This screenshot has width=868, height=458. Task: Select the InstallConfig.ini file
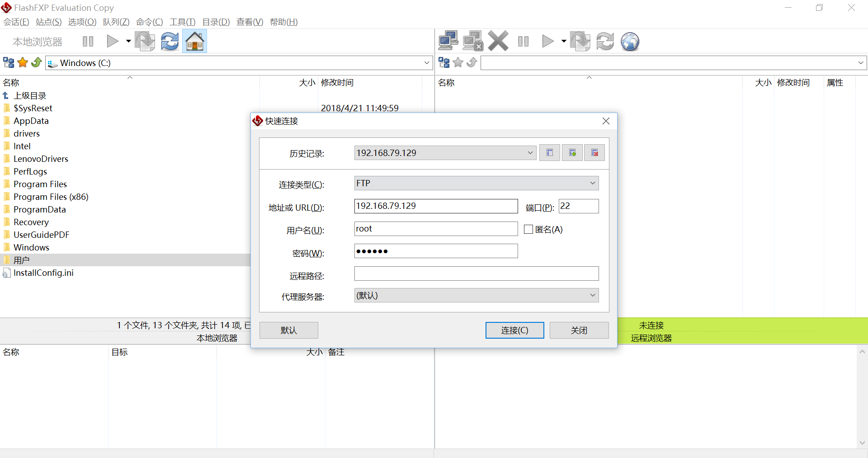pyautogui.click(x=43, y=273)
